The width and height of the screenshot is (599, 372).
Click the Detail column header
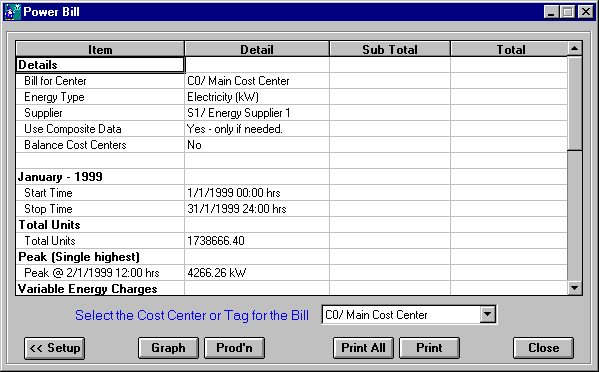click(x=257, y=49)
